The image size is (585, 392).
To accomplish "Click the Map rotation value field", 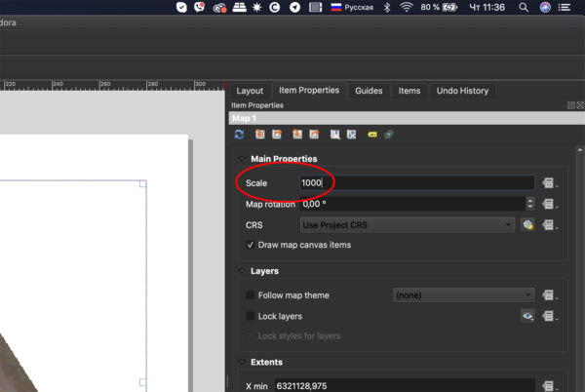I will pyautogui.click(x=412, y=204).
